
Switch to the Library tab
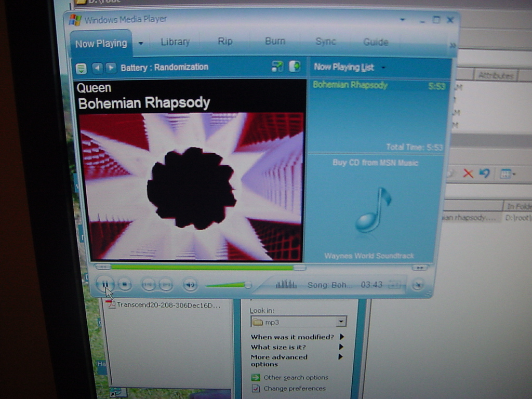click(175, 42)
